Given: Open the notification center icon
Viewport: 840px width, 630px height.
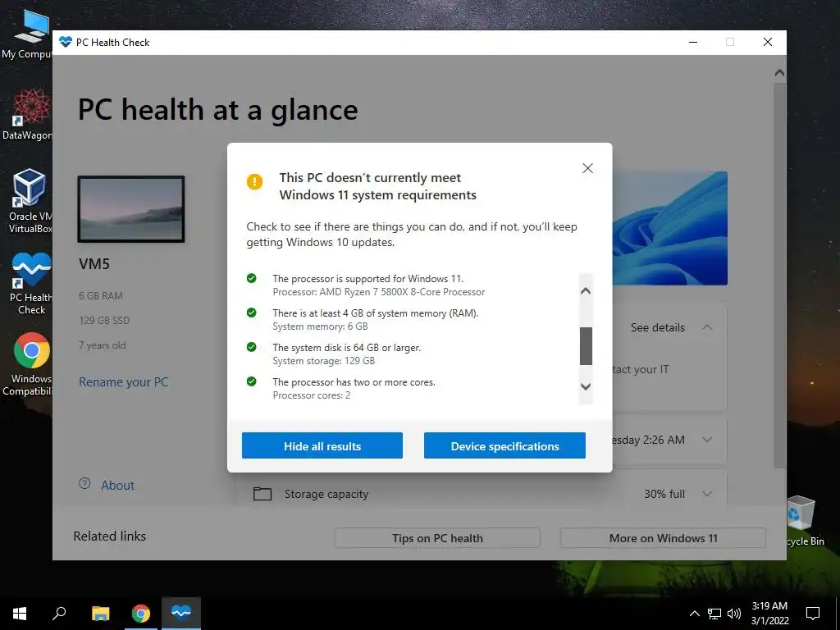Looking at the screenshot, I should click(813, 614).
